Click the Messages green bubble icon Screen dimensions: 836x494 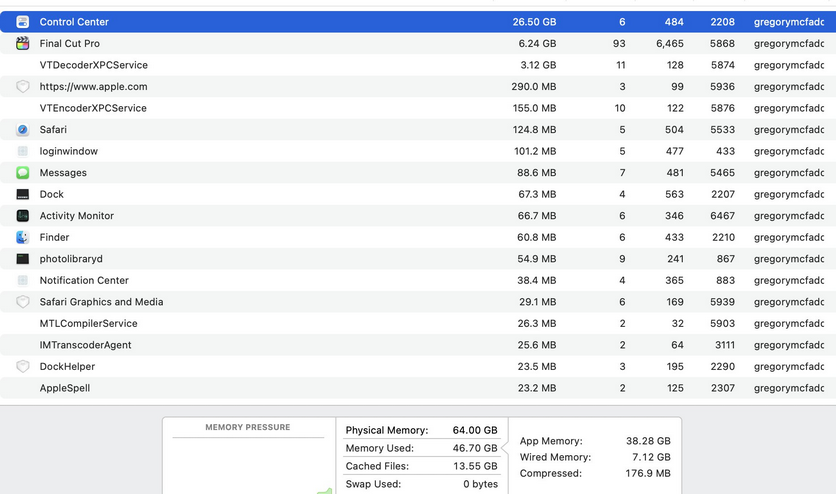click(23, 173)
